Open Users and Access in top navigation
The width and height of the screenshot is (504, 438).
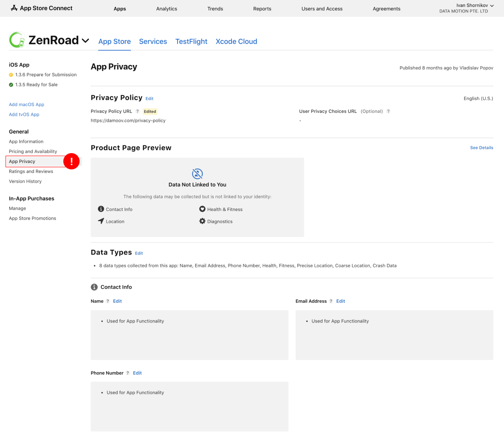coord(322,9)
